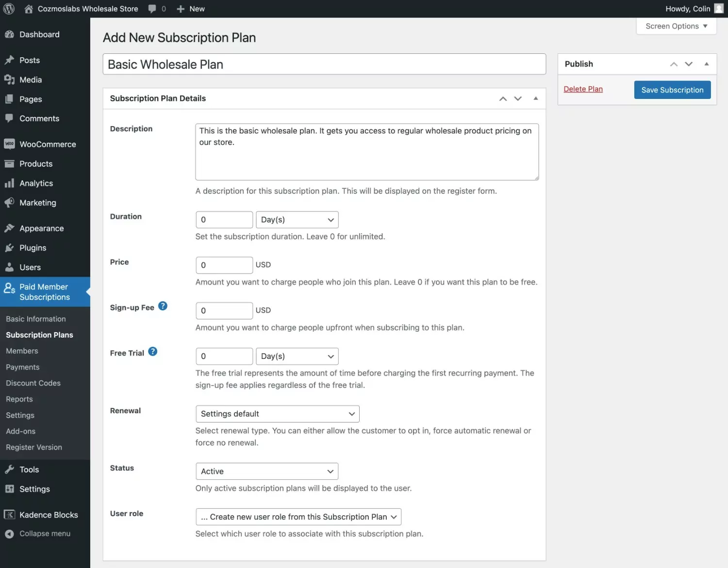Click the Products box icon
This screenshot has height=568, width=728.
(x=9, y=164)
